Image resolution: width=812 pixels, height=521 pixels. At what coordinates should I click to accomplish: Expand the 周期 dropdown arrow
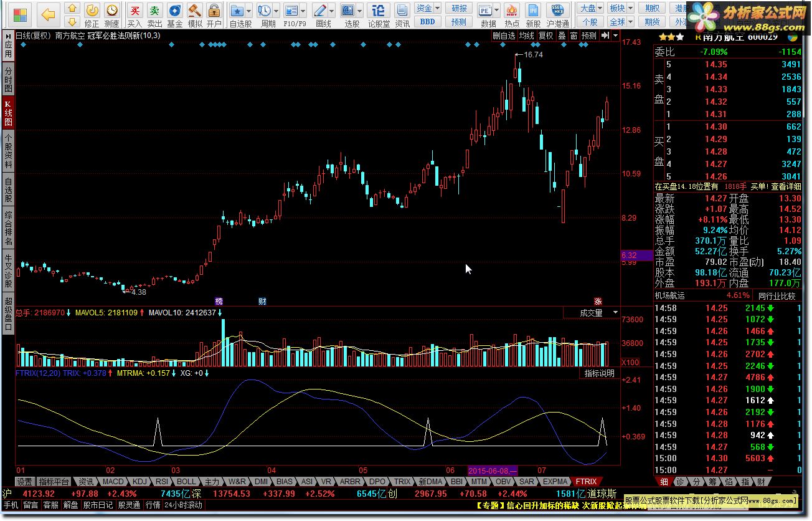click(x=276, y=10)
